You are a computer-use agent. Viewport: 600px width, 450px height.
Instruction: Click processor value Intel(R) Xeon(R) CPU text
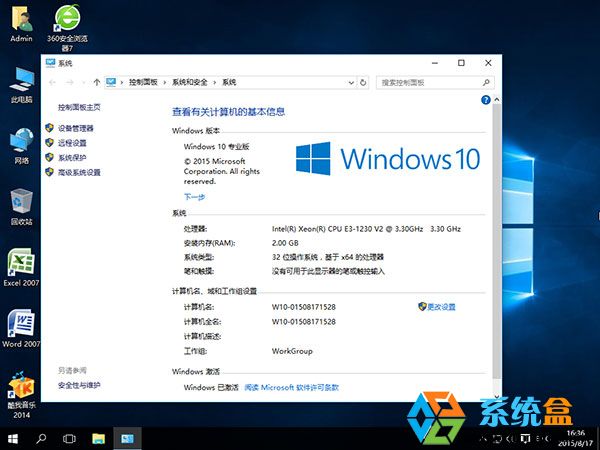pyautogui.click(x=366, y=229)
